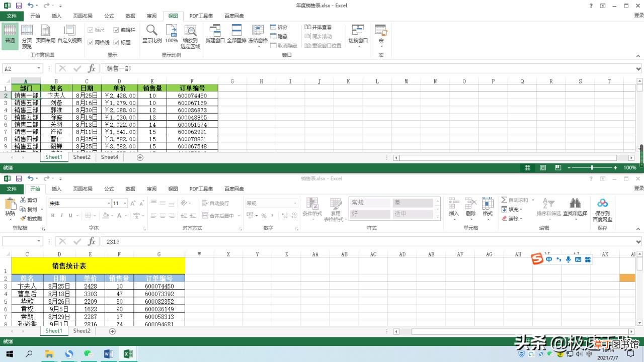Click 拆分 split window command
Image resolution: width=644 pixels, height=362 pixels.
[x=279, y=27]
